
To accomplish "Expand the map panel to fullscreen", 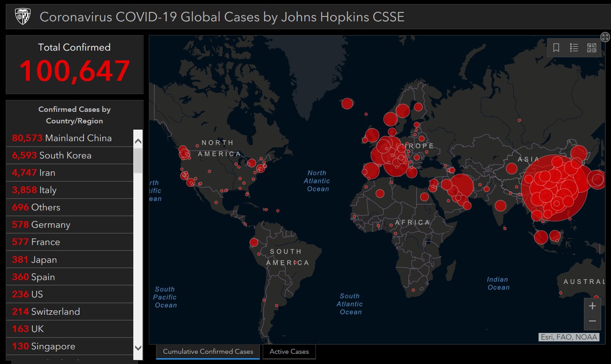I will (605, 37).
